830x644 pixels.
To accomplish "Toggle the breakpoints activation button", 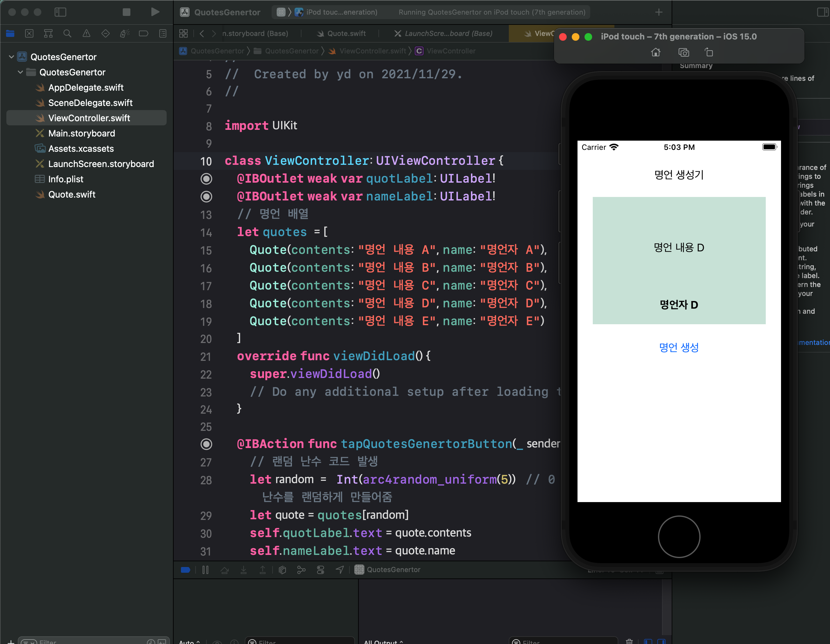I will [x=185, y=570].
